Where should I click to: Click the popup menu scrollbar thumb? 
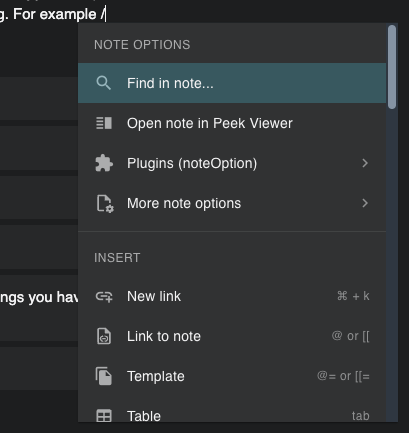(392, 67)
